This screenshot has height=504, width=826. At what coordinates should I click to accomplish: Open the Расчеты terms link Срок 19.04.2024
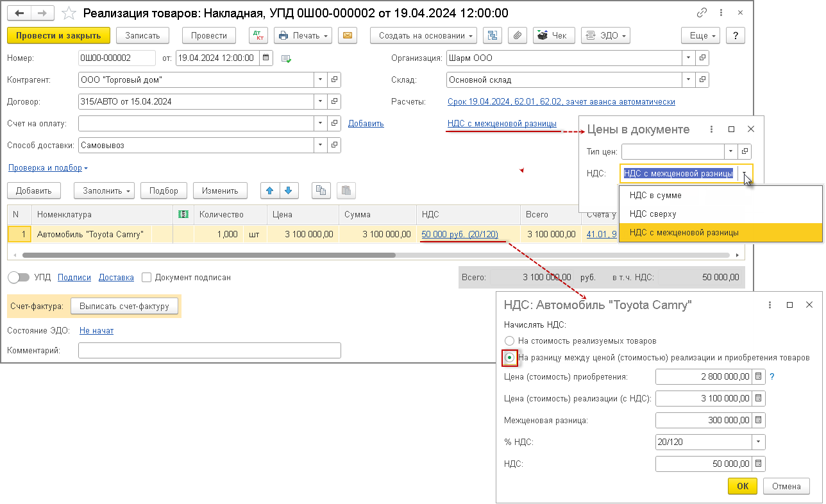coord(561,101)
